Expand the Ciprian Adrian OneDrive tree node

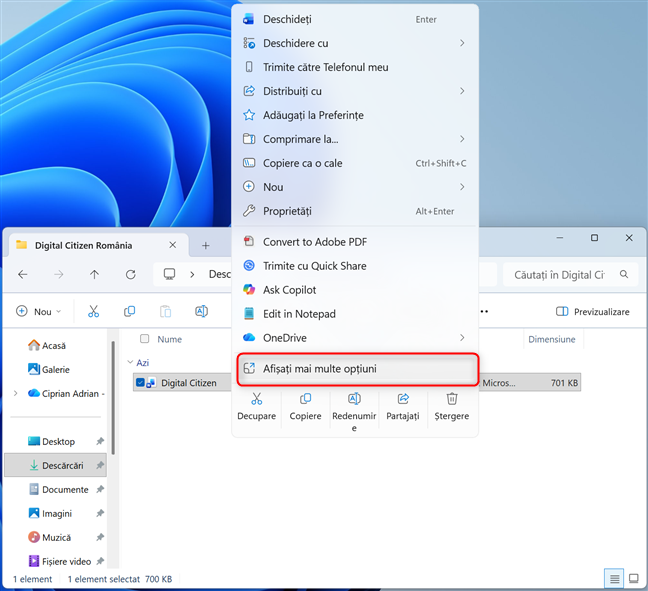tap(15, 394)
